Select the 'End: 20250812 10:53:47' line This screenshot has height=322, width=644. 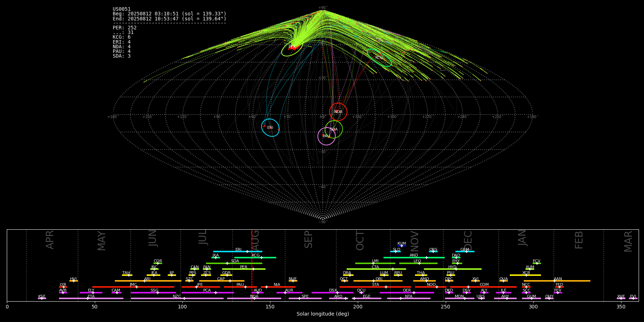(x=170, y=19)
